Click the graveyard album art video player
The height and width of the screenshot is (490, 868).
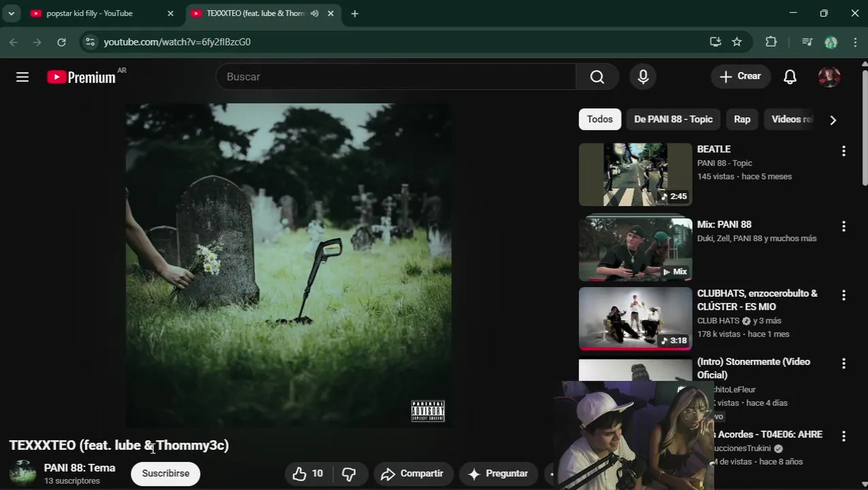[288, 265]
